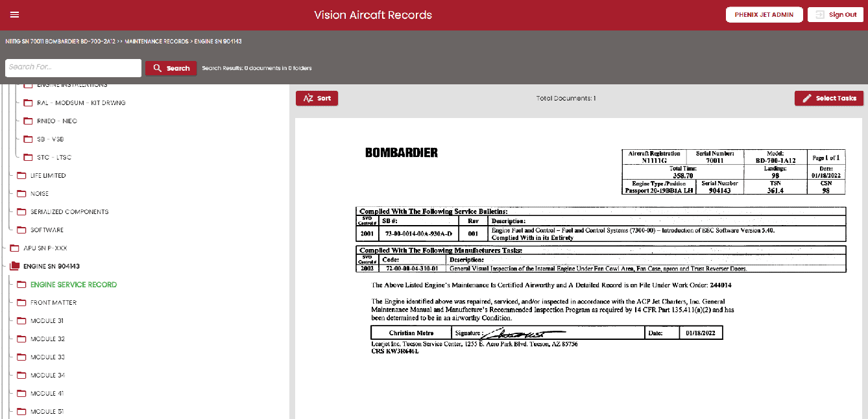Open the document page preview
The image size is (868, 419).
[x=579, y=269]
